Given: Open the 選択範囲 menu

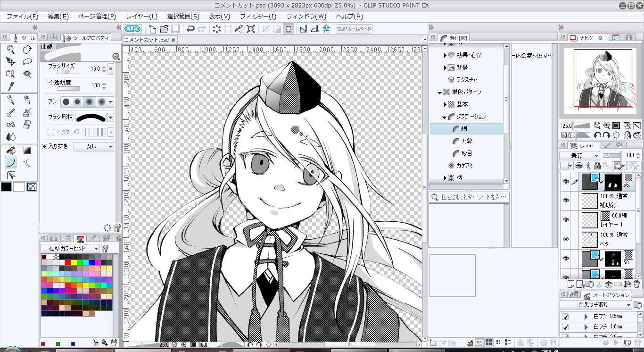Looking at the screenshot, I should click(183, 16).
